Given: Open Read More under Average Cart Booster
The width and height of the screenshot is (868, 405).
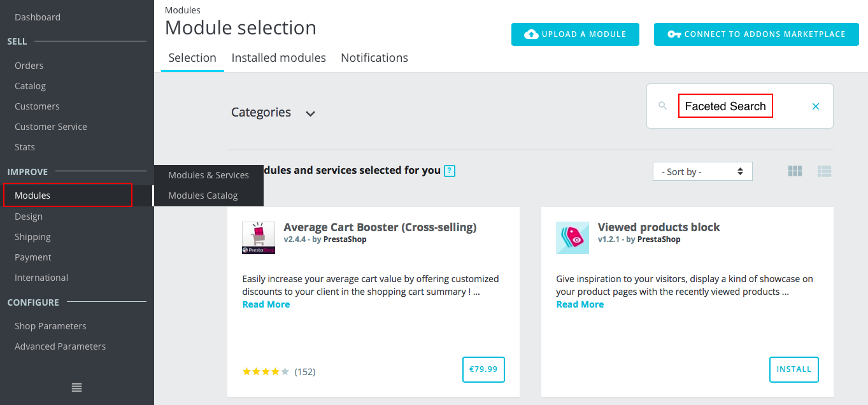Looking at the screenshot, I should tap(266, 304).
